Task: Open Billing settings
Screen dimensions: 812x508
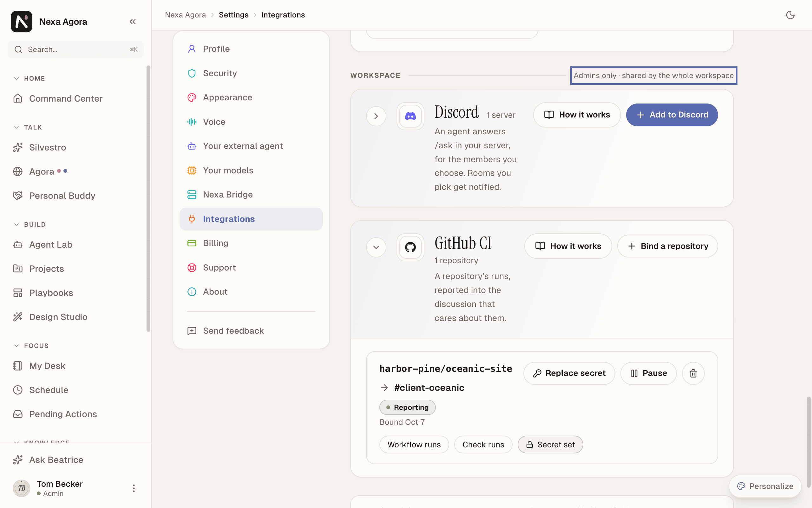Action: pyautogui.click(x=251, y=243)
